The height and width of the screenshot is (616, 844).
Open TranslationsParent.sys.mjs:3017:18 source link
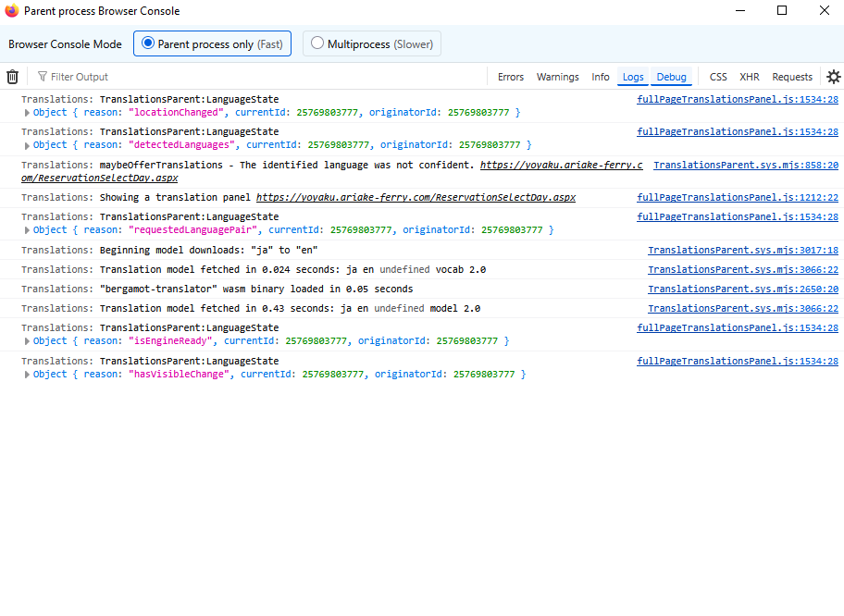[x=742, y=251]
